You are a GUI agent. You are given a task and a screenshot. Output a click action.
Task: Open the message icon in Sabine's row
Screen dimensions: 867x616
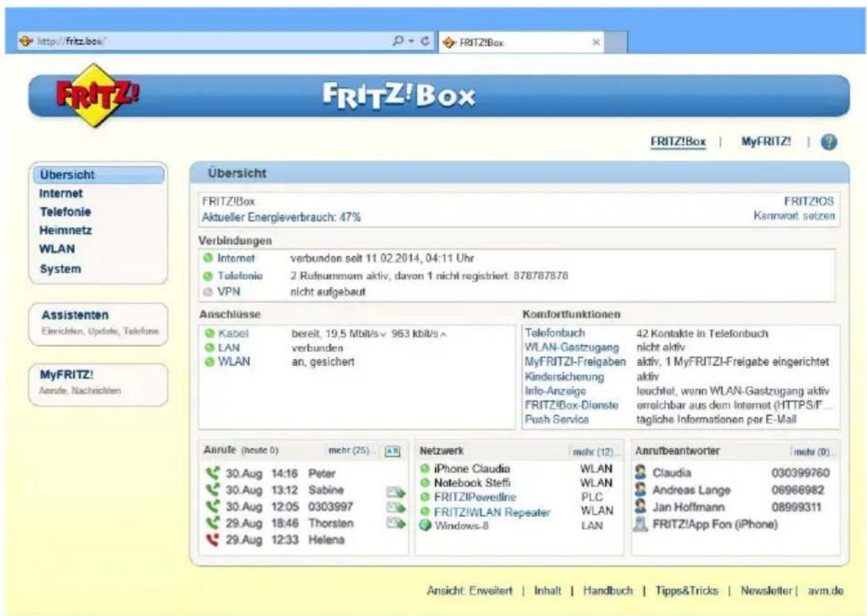pos(395,492)
